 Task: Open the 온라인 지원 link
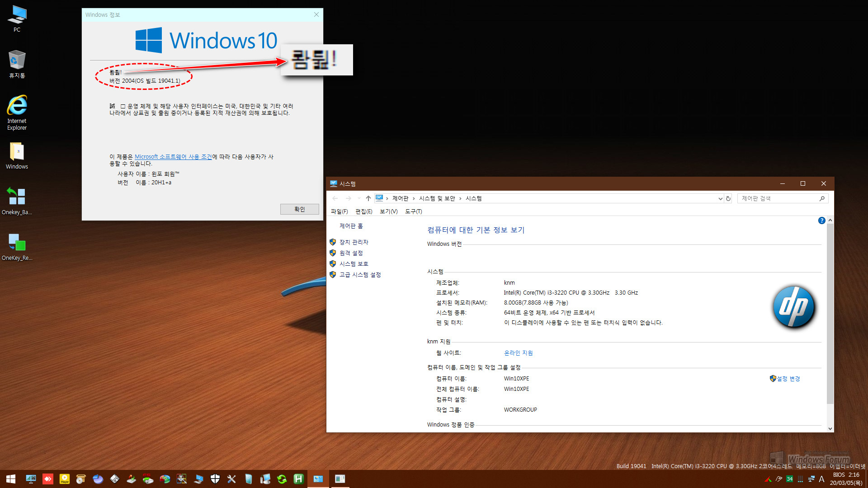pos(518,353)
